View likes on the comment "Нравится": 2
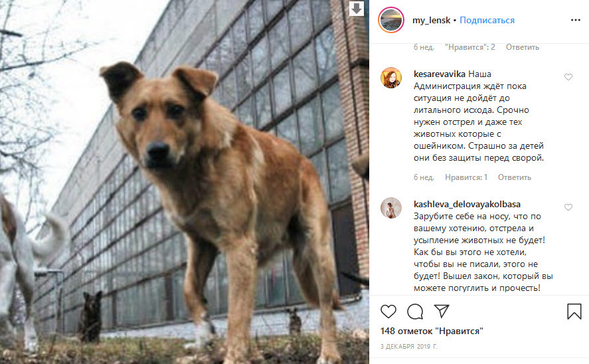Viewport: 589px width, 364px height. pyautogui.click(x=470, y=47)
